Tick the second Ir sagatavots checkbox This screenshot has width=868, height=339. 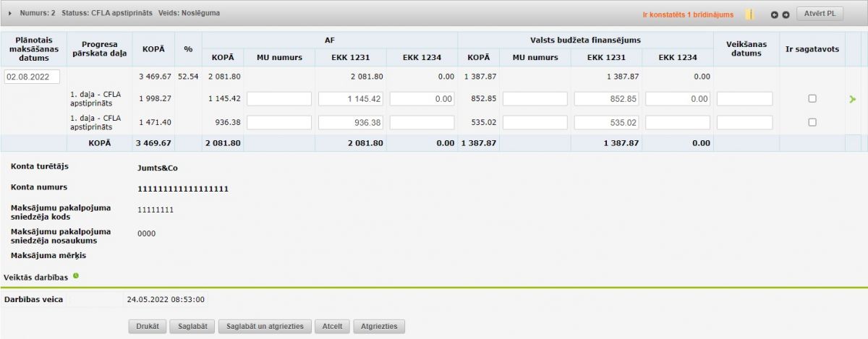pos(812,123)
